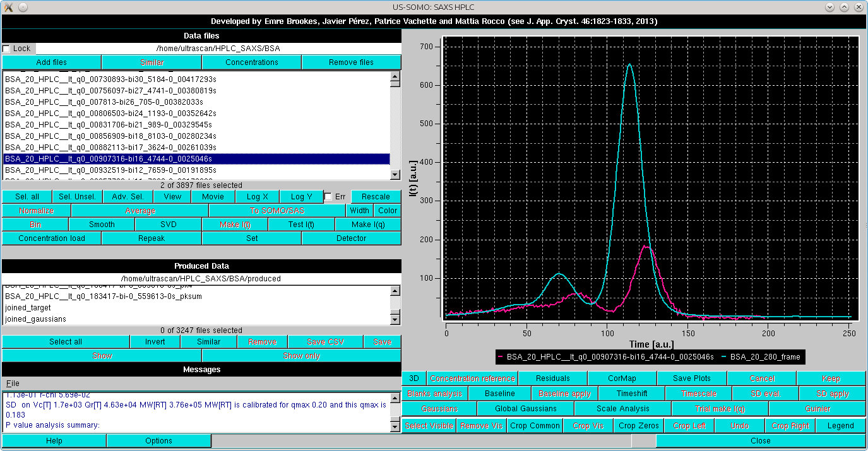Click the Bin button
The width and height of the screenshot is (868, 451).
pyautogui.click(x=35, y=225)
